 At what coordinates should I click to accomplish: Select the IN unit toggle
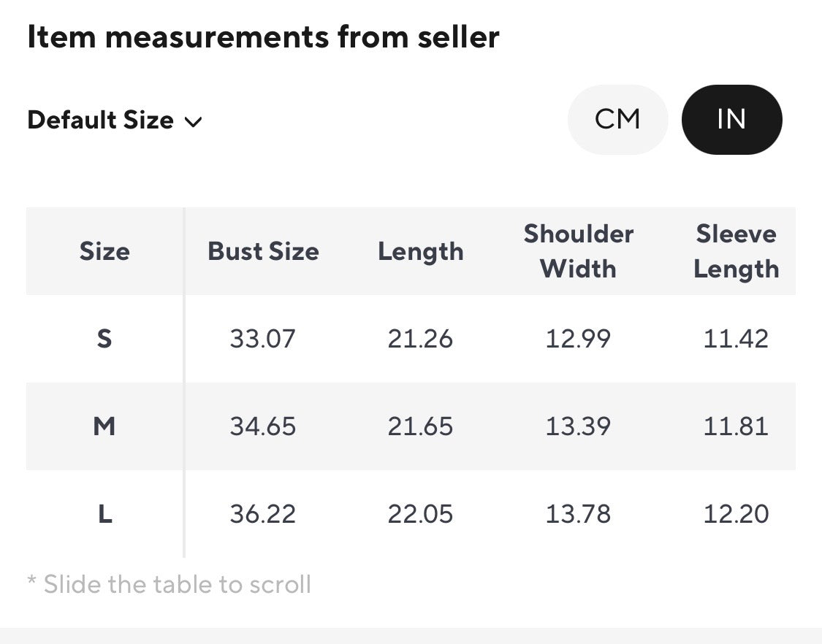point(732,120)
